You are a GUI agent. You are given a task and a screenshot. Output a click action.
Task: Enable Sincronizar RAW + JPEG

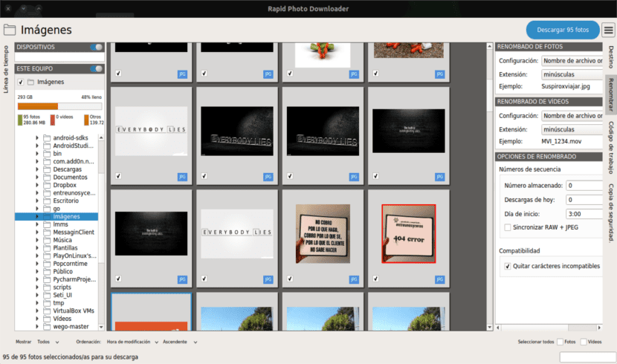pos(508,227)
